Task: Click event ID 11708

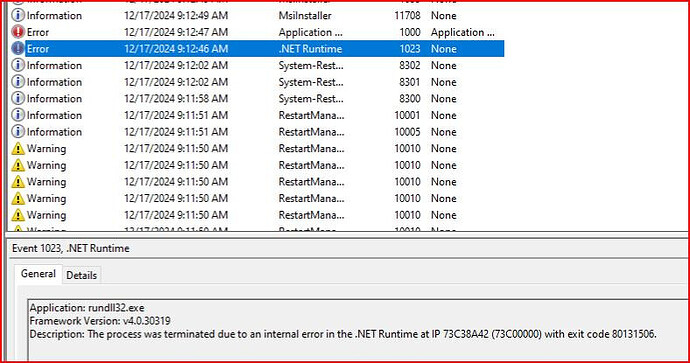Action: [x=407, y=15]
